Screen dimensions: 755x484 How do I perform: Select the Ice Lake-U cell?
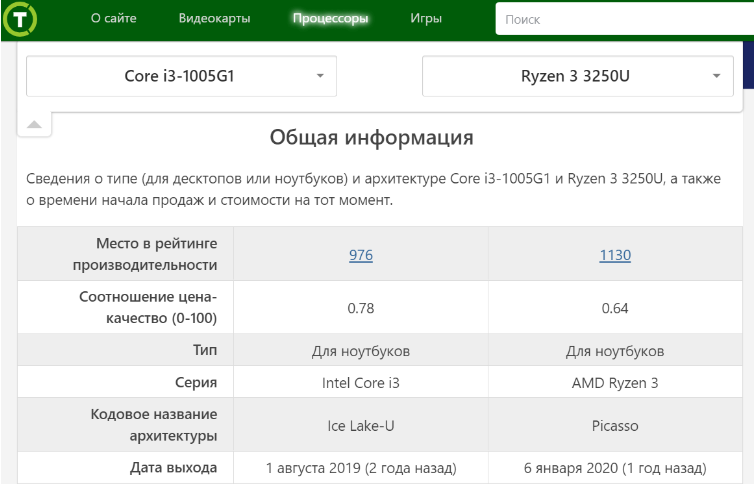pos(361,425)
